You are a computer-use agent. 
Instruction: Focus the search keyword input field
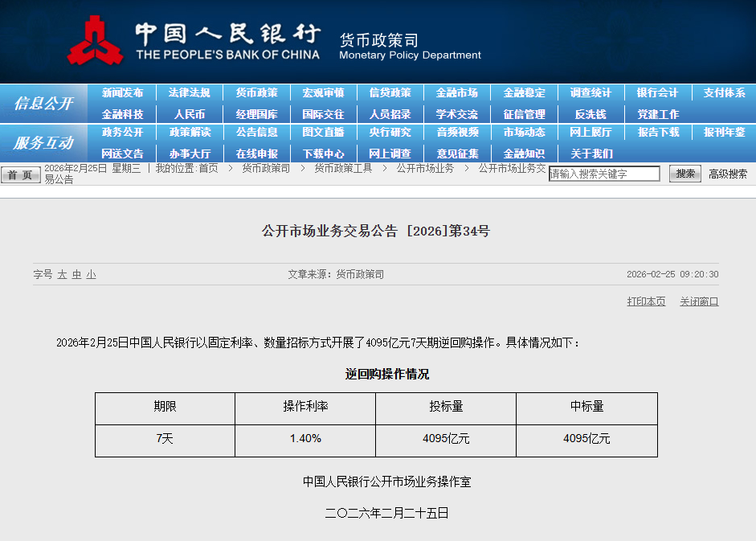604,174
